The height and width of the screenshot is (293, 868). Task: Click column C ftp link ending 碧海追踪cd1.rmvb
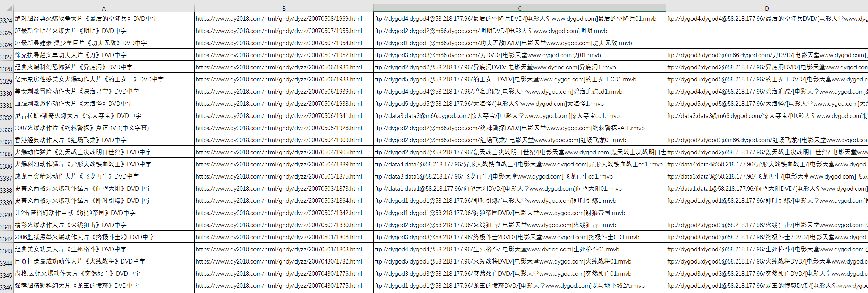point(499,92)
